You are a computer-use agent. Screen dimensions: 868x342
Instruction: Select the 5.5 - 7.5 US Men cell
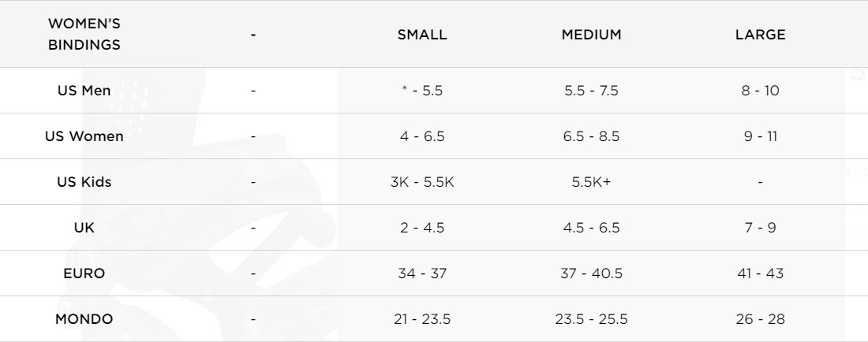tap(591, 91)
